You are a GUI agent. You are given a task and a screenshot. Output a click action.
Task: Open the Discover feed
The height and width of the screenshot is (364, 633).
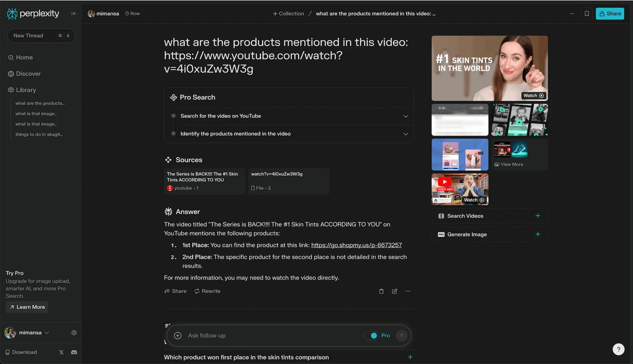point(28,73)
